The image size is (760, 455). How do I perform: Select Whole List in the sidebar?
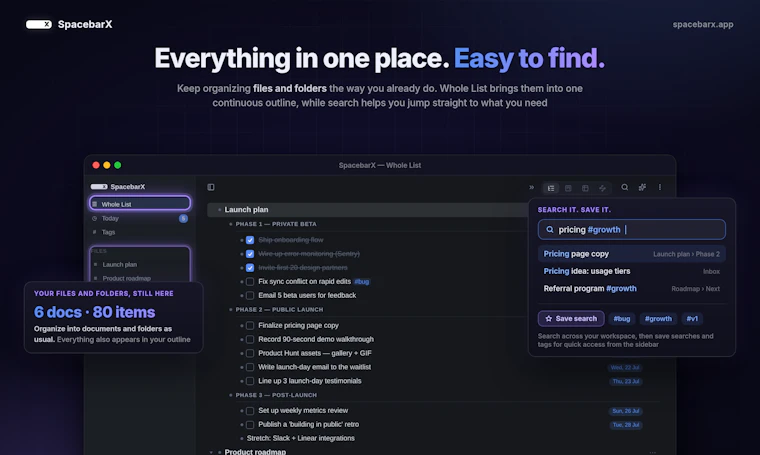click(x=140, y=204)
